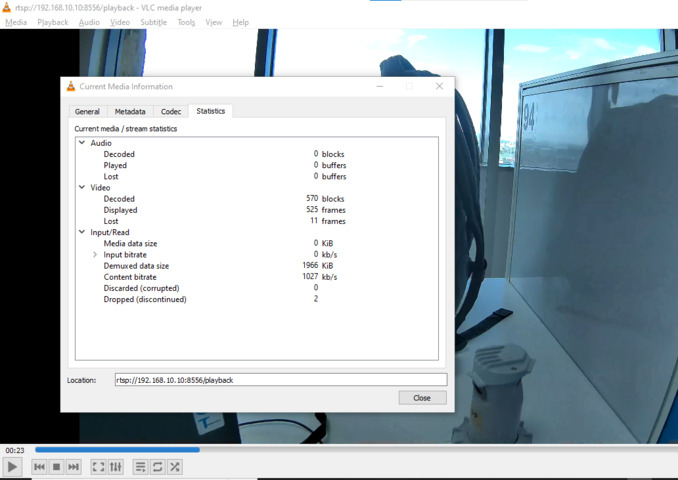Toggle the playlist view
The width and height of the screenshot is (678, 480).
tap(140, 467)
